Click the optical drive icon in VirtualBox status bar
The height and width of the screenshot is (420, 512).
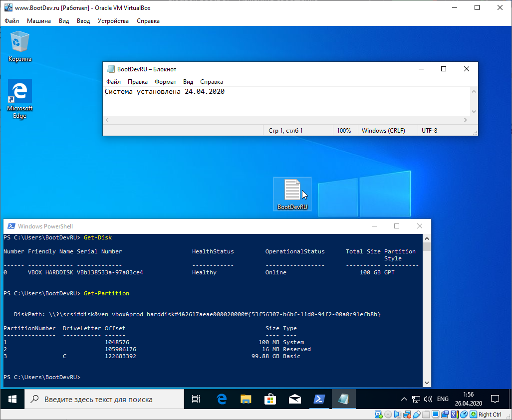387,415
